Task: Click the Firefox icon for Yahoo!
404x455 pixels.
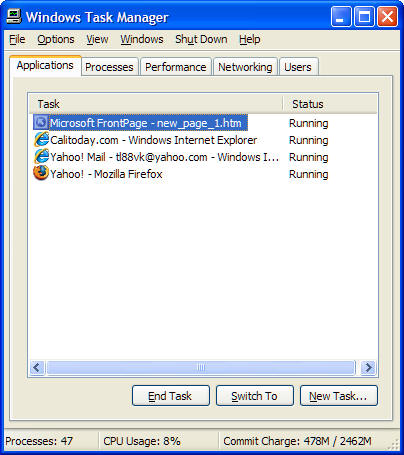Action: (x=41, y=174)
